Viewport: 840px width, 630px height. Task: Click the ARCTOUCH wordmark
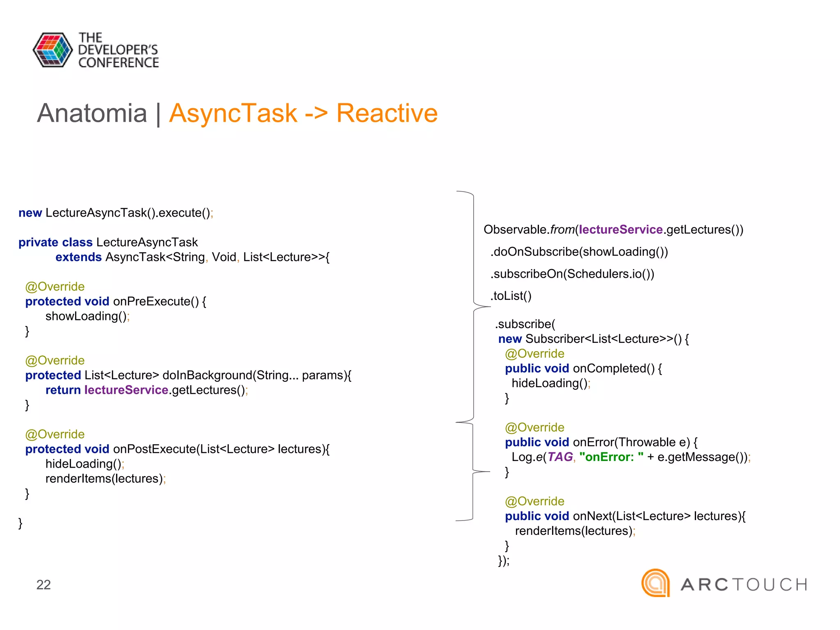[744, 584]
